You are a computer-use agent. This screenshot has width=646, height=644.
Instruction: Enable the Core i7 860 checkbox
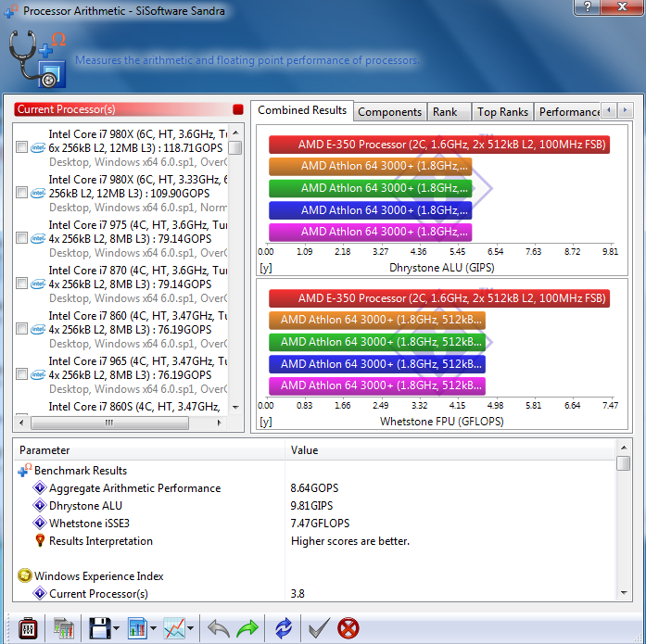coord(21,329)
